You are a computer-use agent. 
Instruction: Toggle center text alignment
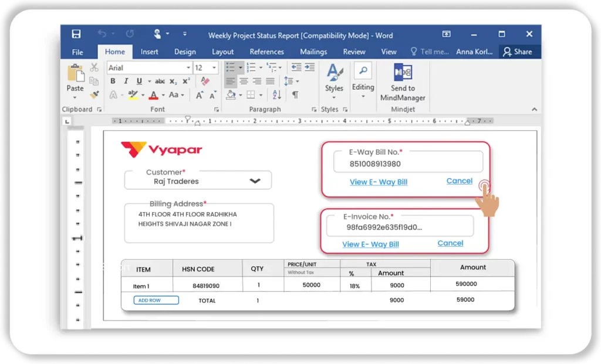[x=244, y=81]
